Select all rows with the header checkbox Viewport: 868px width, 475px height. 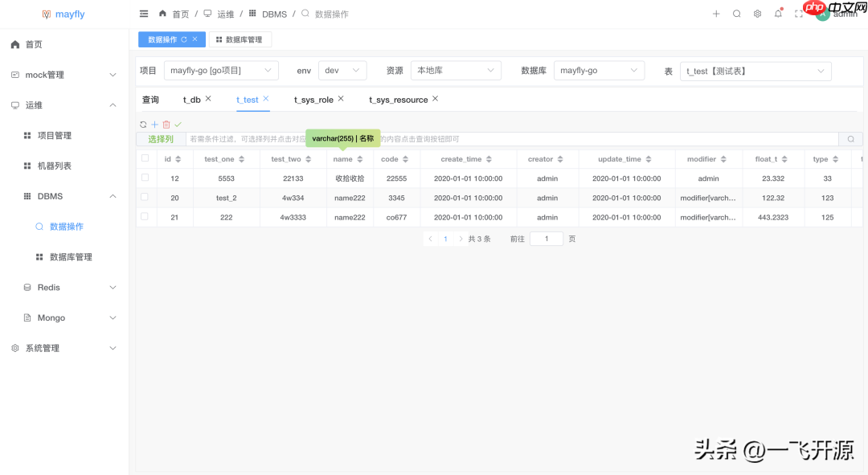146,158
